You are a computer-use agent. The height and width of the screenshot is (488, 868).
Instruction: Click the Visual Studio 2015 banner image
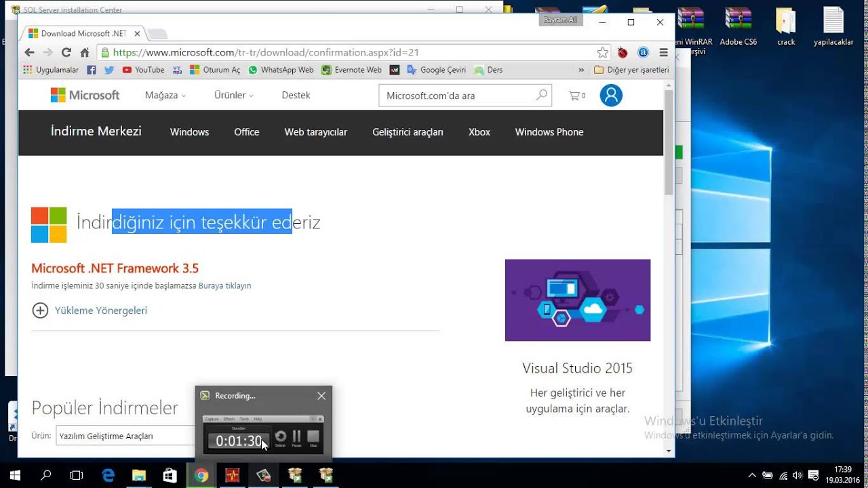pos(578,300)
